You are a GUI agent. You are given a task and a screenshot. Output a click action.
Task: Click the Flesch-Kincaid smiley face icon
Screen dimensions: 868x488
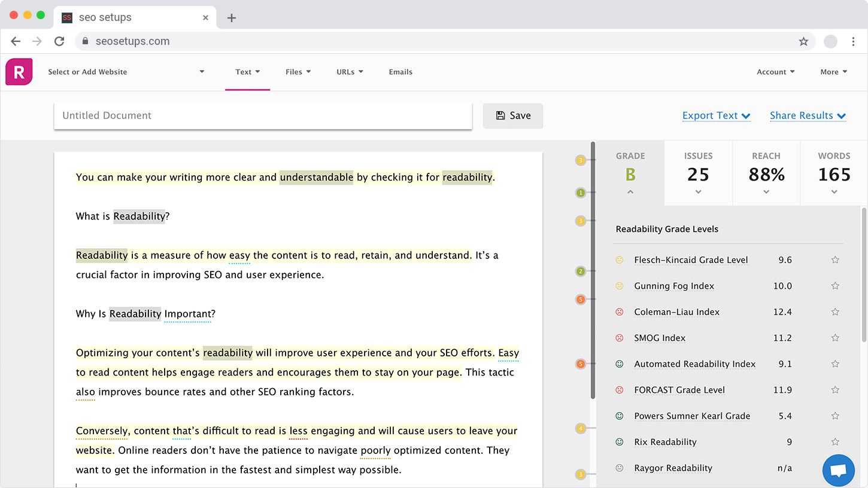620,260
